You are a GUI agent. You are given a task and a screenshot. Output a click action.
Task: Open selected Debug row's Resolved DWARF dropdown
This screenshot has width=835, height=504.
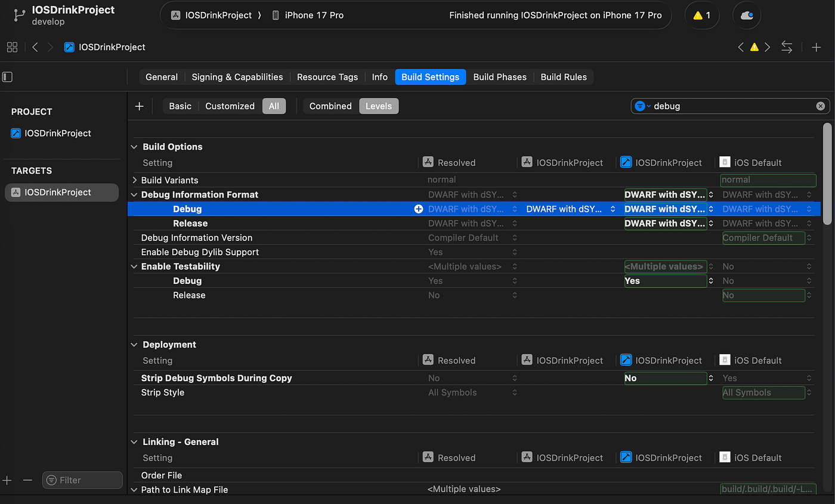click(x=472, y=209)
